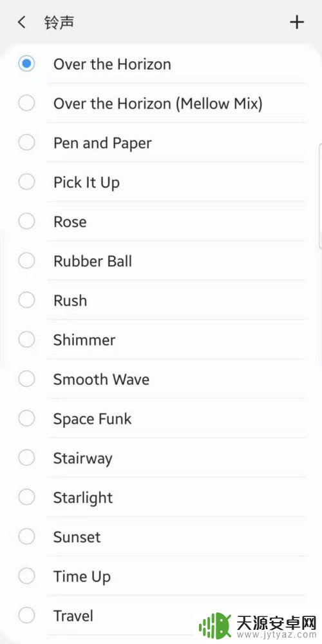Select the Travel radio button

coord(26,615)
